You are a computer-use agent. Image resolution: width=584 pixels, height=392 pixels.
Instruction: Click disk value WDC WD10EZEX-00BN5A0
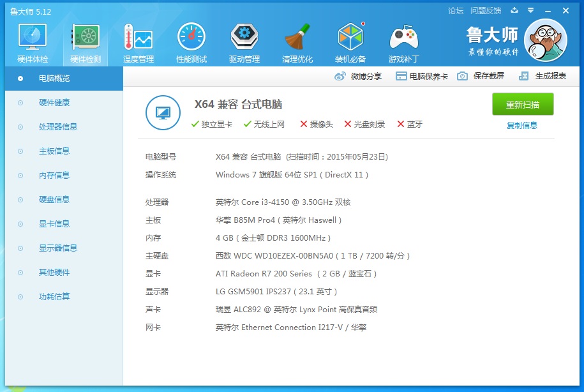[x=313, y=256]
